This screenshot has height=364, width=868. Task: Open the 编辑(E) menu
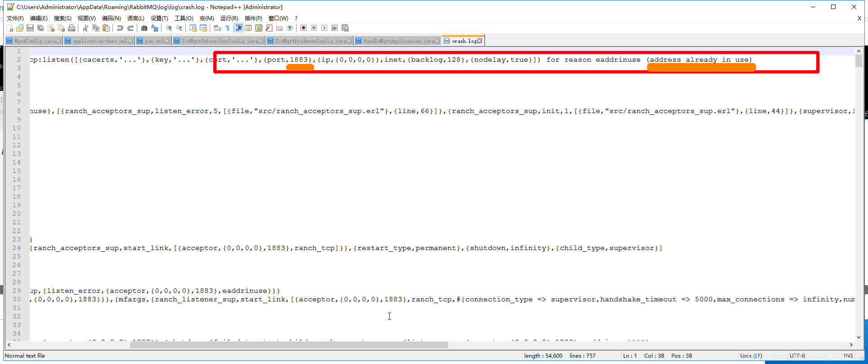click(39, 18)
